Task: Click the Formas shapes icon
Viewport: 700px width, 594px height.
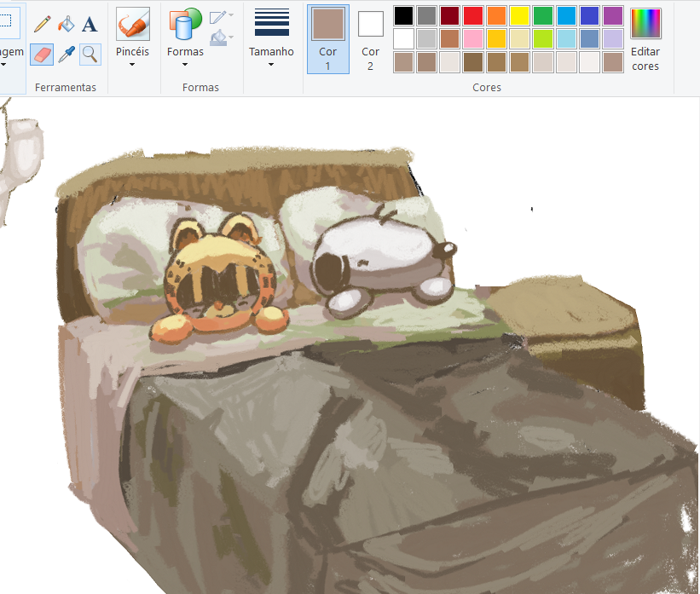Action: [x=185, y=24]
